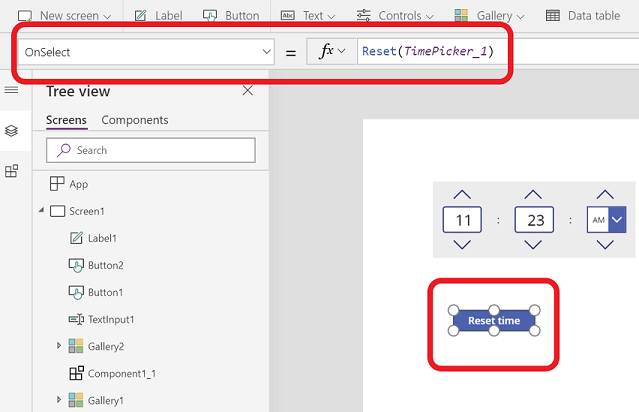Expand the Gallery1 tree node
Screen dimensions: 639x412
(x=59, y=400)
